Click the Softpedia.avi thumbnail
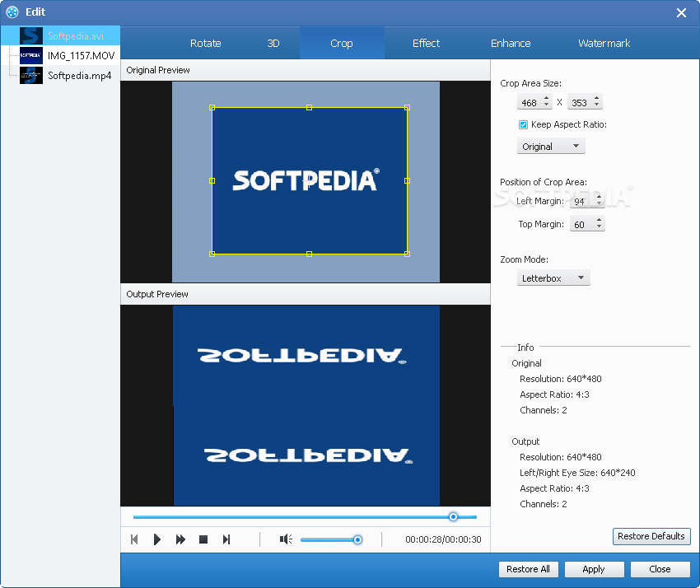Viewport: 700px width, 588px height. pos(31,35)
